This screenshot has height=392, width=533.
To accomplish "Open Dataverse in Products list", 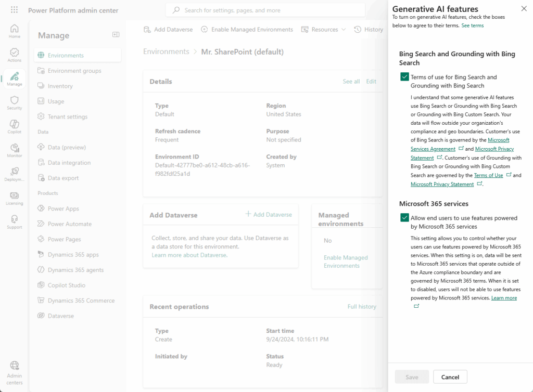I will point(78,316).
